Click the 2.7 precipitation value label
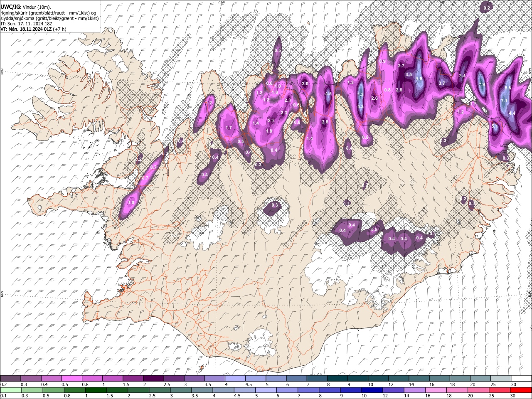This screenshot has width=532, height=399. [x=401, y=66]
